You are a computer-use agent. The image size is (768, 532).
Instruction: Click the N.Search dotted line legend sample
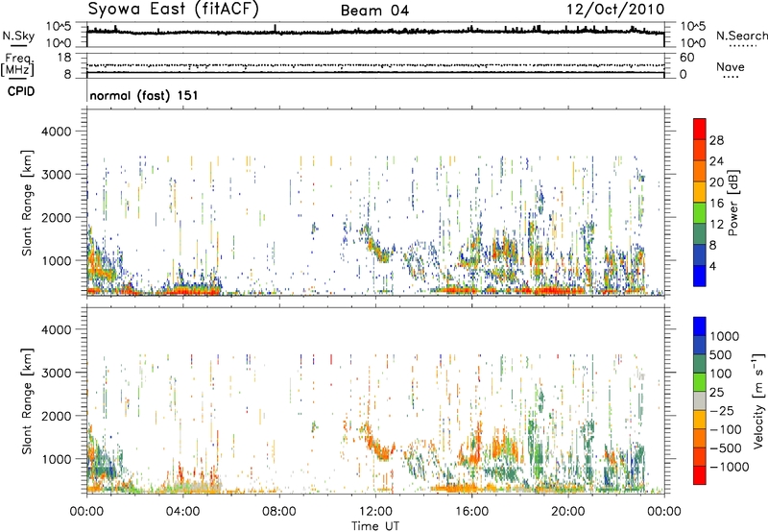click(x=741, y=46)
